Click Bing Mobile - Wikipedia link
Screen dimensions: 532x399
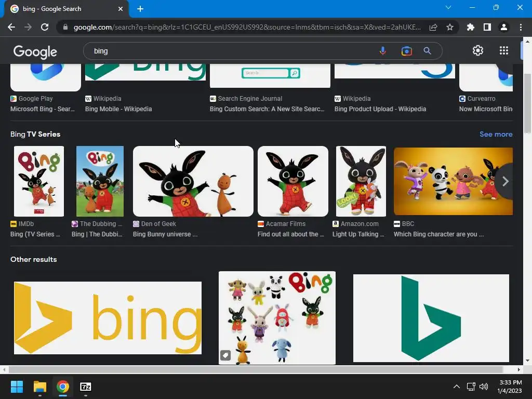coord(118,109)
